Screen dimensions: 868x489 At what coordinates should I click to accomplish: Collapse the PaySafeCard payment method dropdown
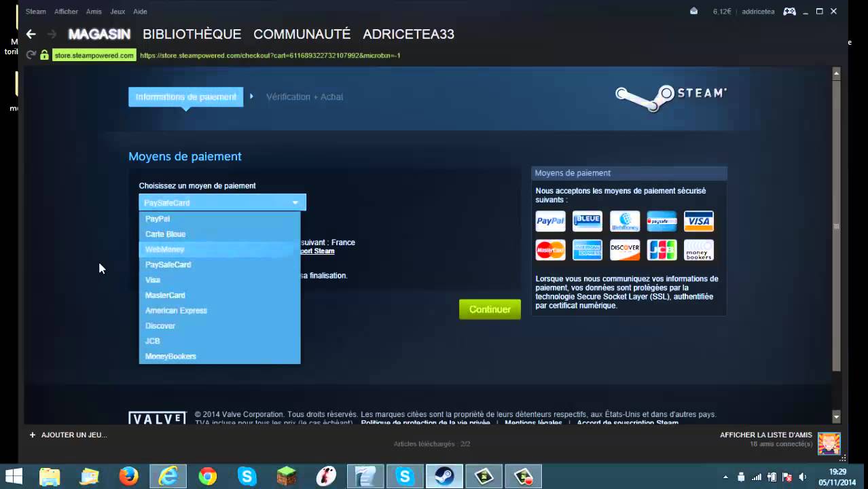coord(223,202)
